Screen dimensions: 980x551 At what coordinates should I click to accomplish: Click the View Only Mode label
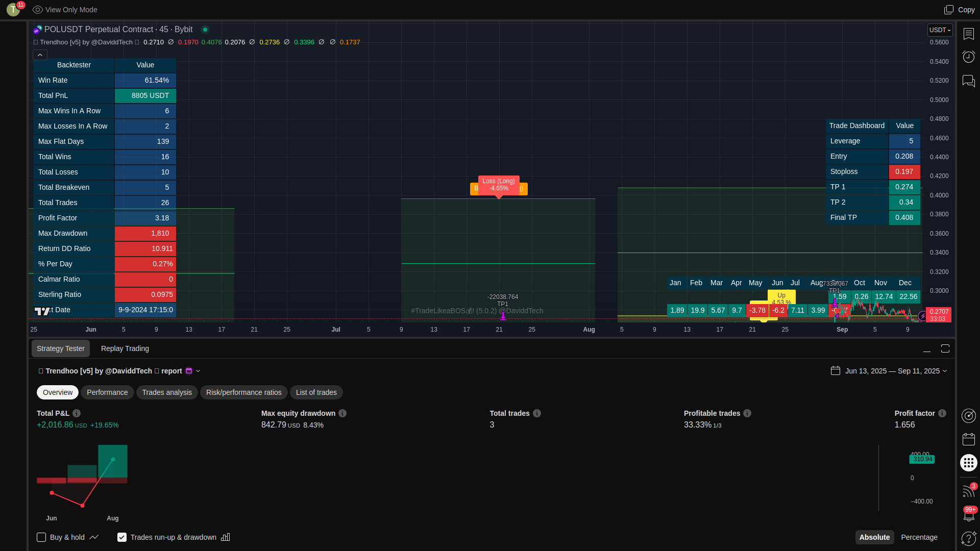click(71, 10)
